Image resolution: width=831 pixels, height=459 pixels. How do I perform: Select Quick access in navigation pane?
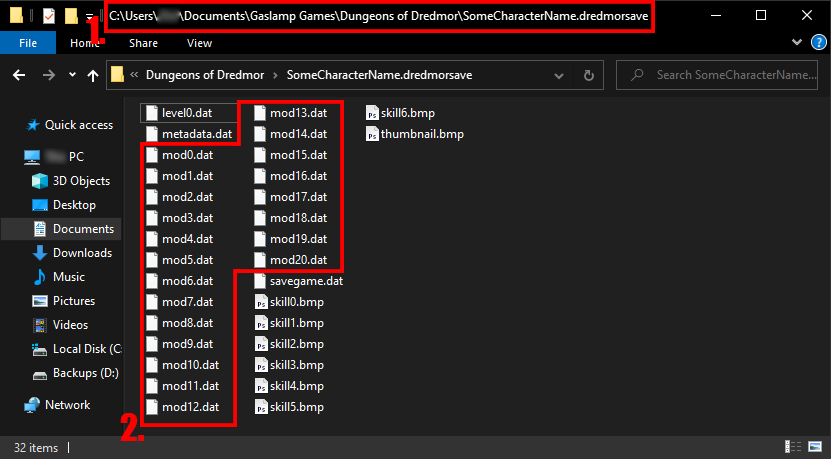69,125
